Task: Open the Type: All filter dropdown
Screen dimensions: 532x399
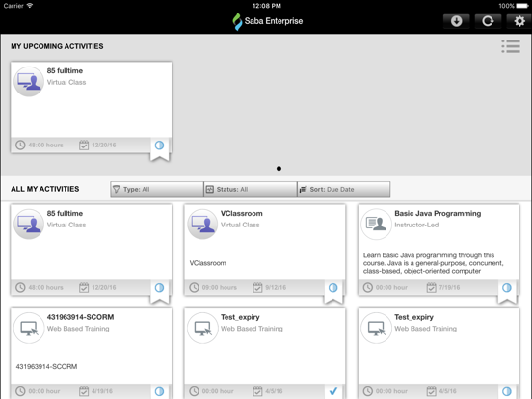Action: point(157,189)
